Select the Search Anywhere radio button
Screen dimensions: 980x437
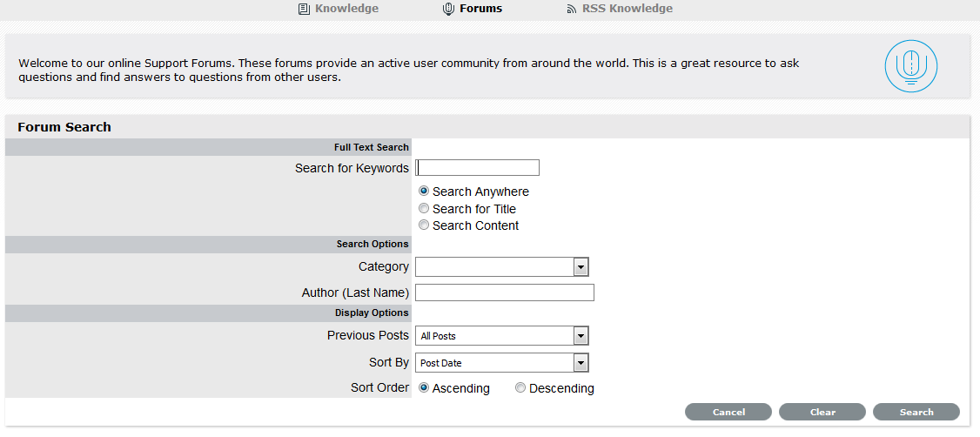[x=424, y=192]
